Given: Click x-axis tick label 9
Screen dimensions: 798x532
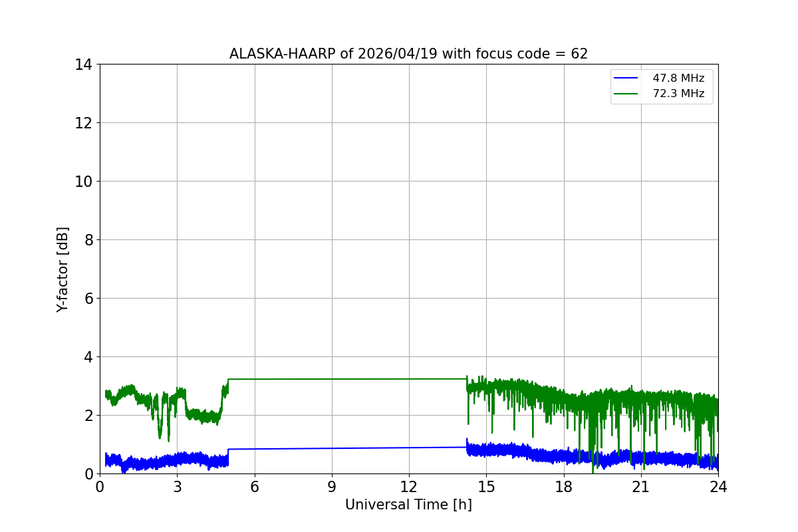Looking at the screenshot, I should 332,486.
